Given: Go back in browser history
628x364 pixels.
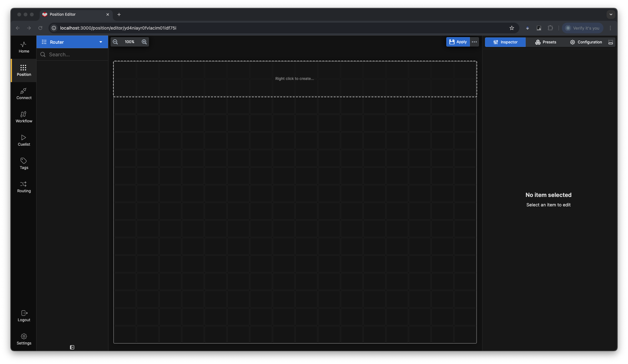Looking at the screenshot, I should tap(18, 28).
